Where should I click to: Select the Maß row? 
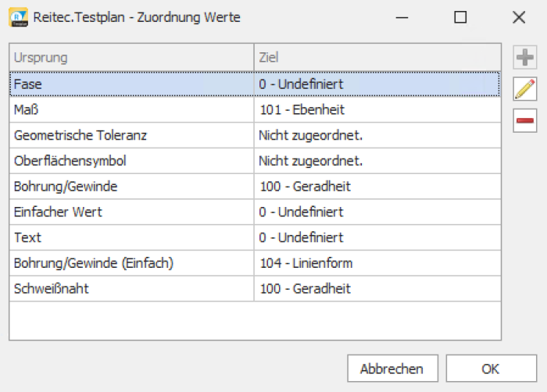(130, 109)
